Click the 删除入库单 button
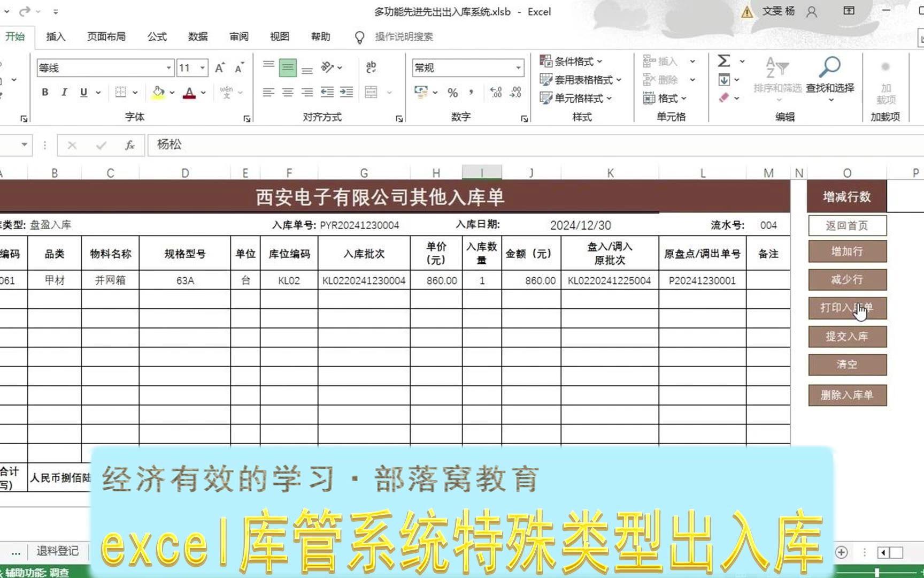The width and height of the screenshot is (924, 578). (x=848, y=395)
